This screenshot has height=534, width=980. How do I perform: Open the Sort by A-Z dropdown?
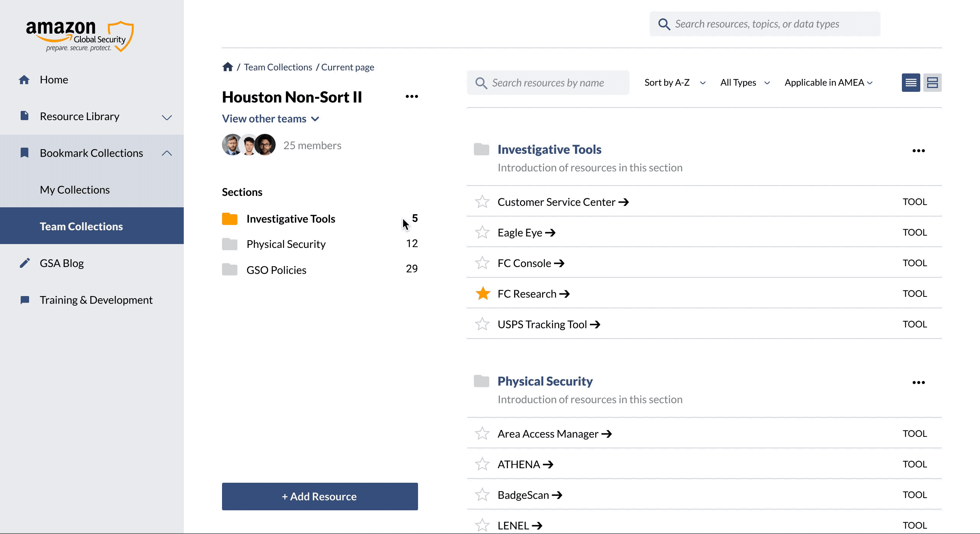pos(675,83)
